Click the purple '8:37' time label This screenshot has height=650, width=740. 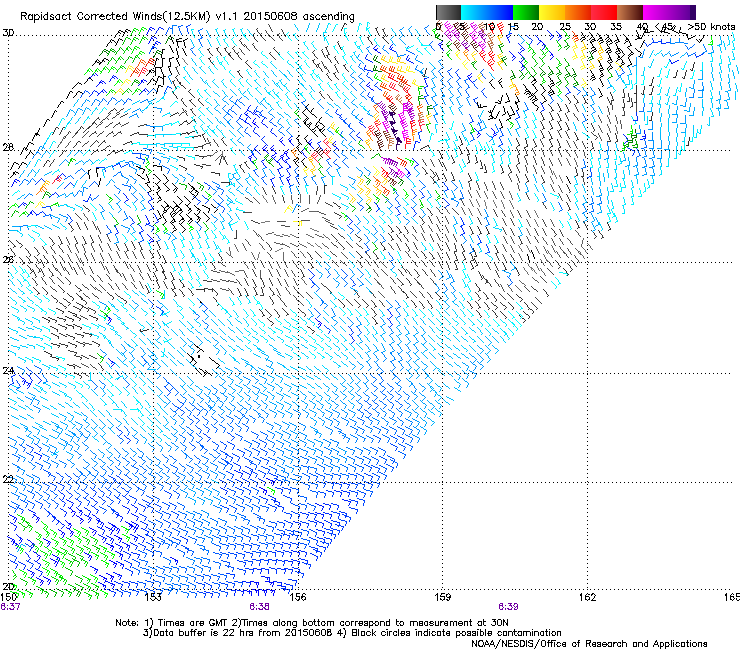pyautogui.click(x=10, y=607)
